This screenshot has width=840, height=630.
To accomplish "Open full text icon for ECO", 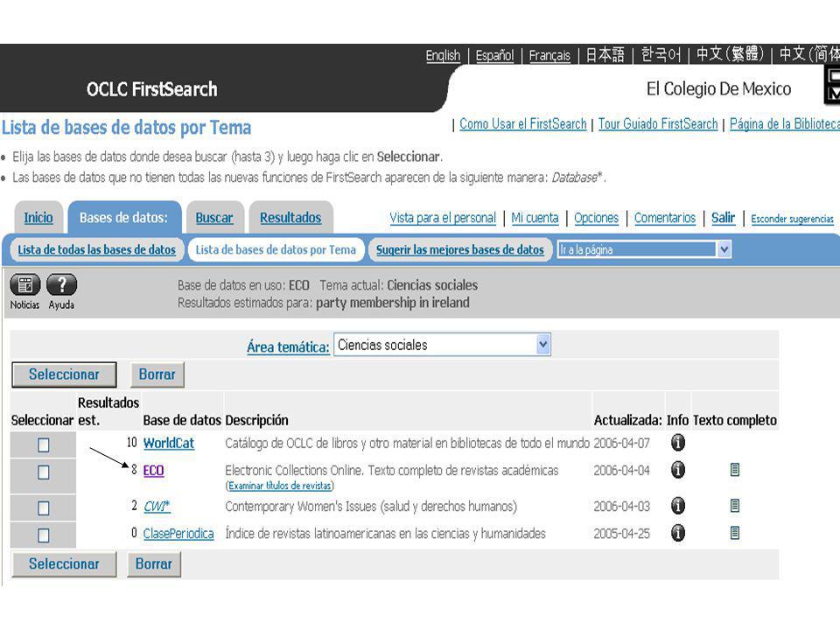I will 735,470.
